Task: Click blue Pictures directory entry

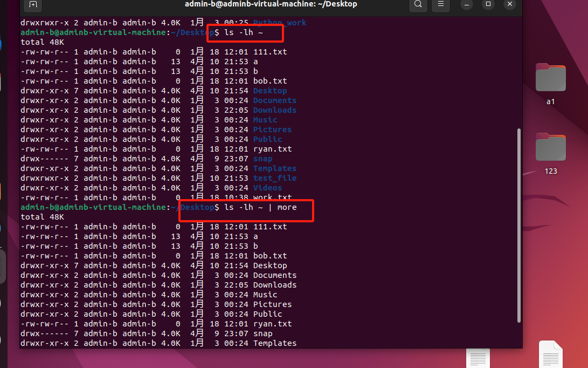Action: (272, 130)
